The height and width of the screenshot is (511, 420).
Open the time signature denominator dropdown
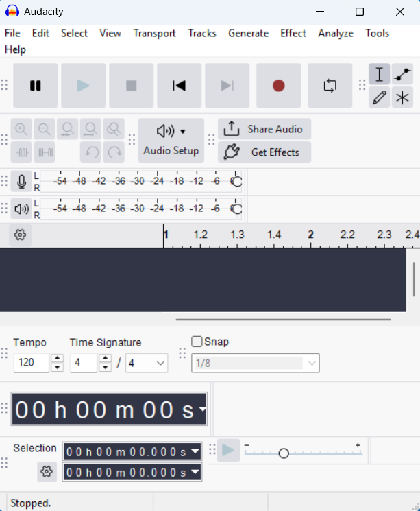(x=147, y=363)
